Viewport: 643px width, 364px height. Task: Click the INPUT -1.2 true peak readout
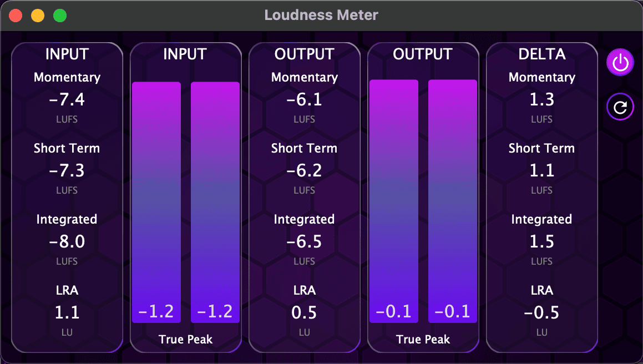pyautogui.click(x=156, y=312)
